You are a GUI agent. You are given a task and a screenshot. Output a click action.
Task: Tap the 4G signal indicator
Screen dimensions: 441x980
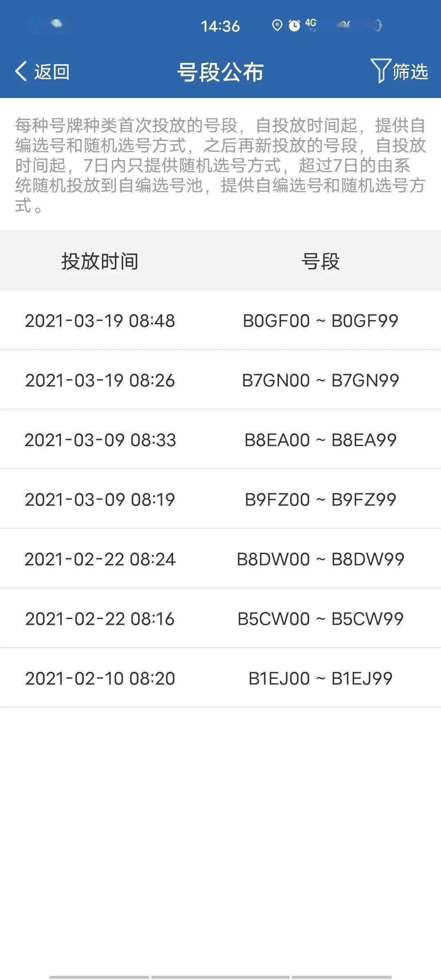point(311,24)
